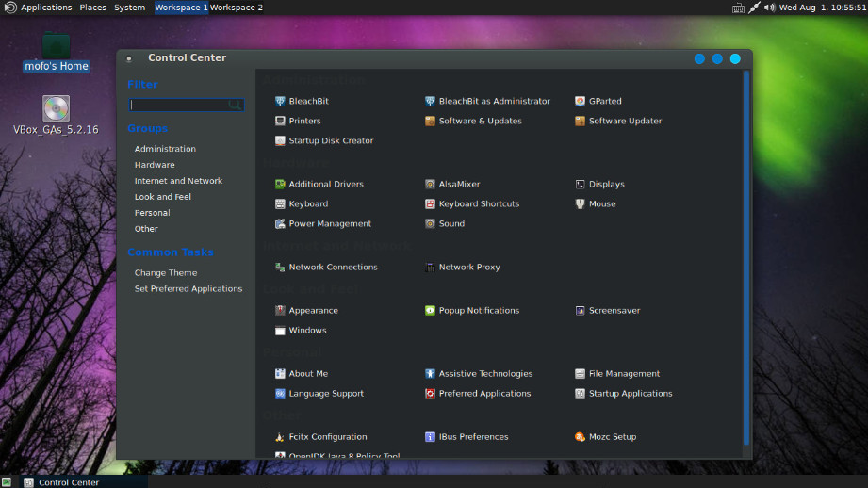
Task: Open Mozc Setup
Action: pos(606,437)
